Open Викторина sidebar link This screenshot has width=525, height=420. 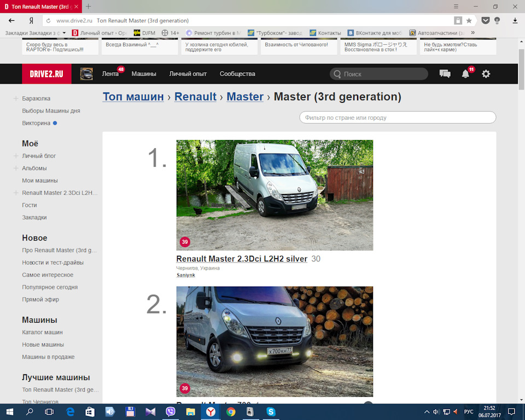point(36,123)
